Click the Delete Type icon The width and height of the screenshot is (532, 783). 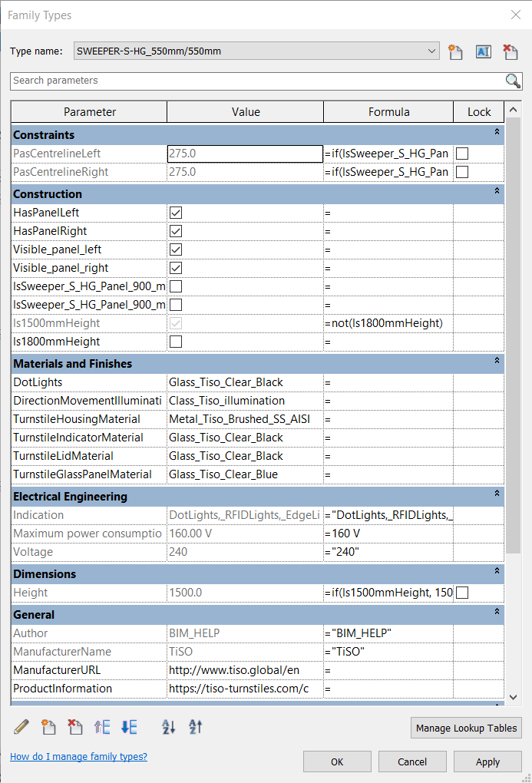pyautogui.click(x=510, y=52)
